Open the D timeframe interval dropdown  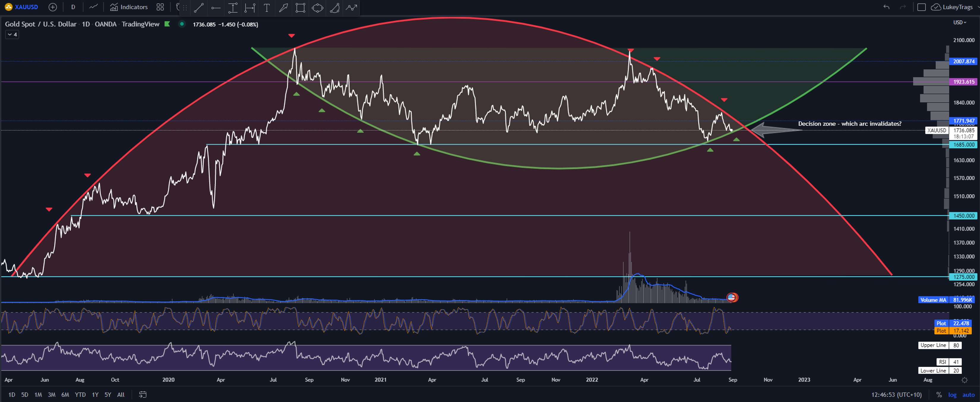point(73,7)
